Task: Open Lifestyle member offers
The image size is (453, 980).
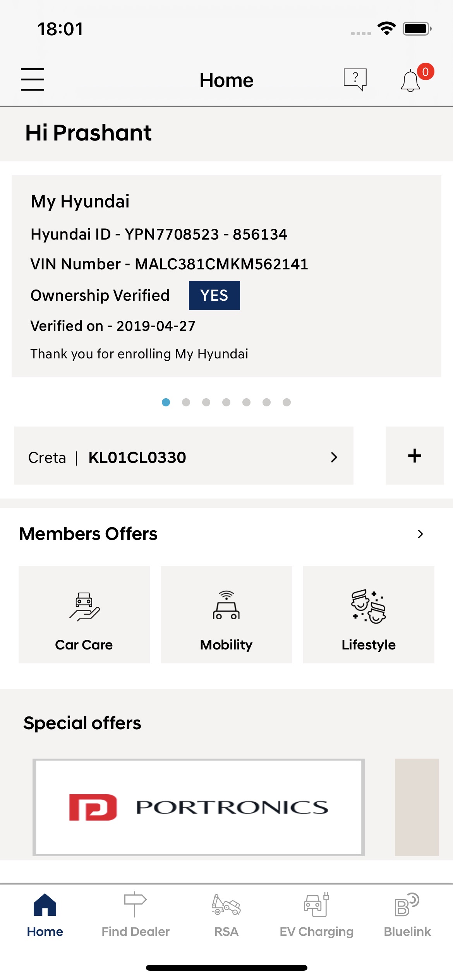Action: pos(368,615)
